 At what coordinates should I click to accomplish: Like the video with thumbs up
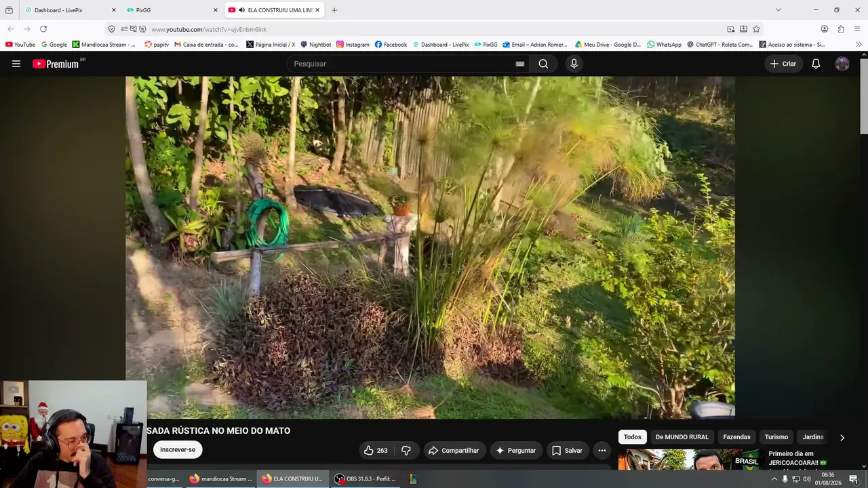[376, 451]
